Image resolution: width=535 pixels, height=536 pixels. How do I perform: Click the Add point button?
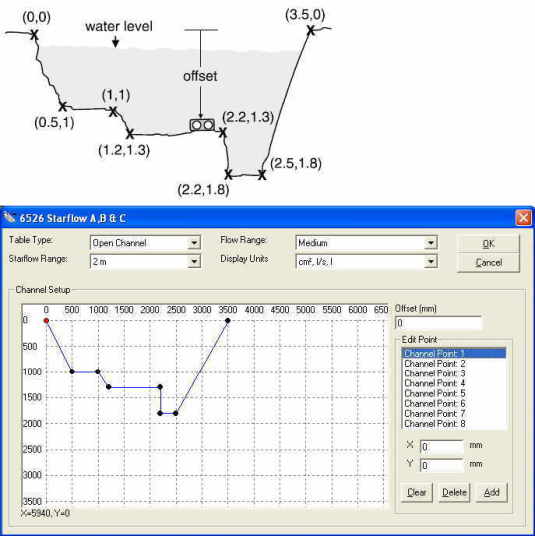[x=492, y=493]
